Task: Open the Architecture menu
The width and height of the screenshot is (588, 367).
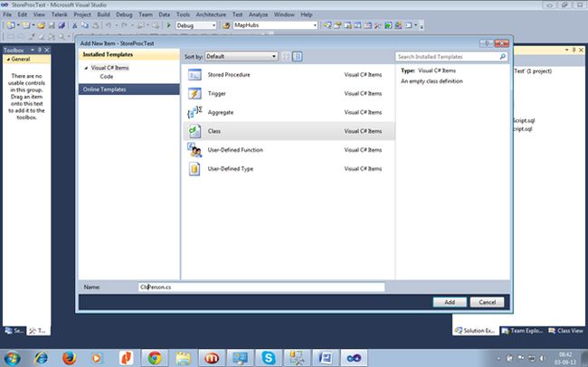Action: point(211,14)
